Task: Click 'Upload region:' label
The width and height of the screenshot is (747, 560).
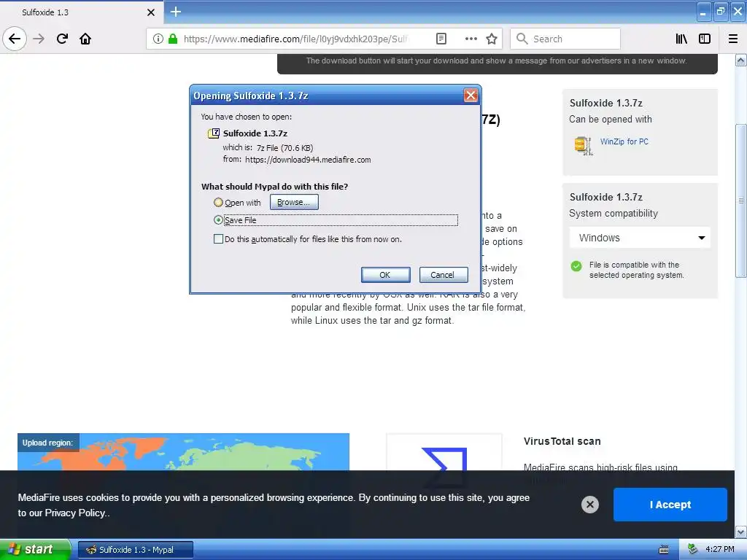Action: (47, 443)
